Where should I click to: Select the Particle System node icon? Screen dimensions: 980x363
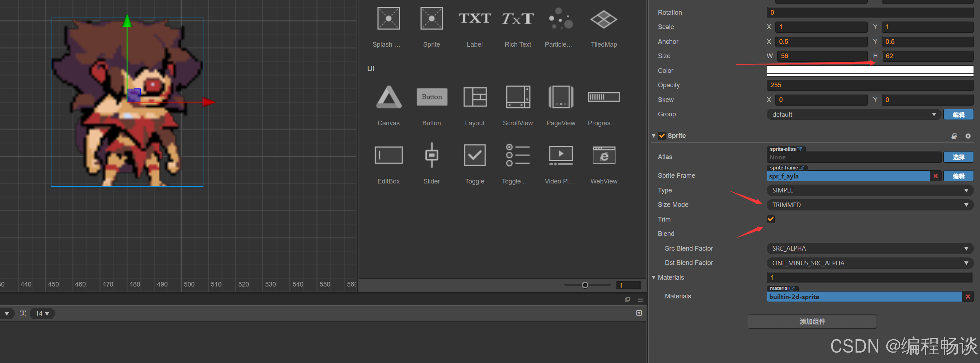[560, 18]
